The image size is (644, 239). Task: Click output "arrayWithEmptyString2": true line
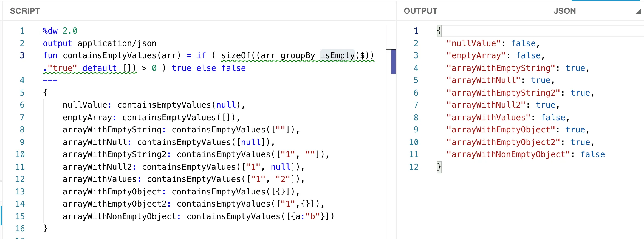(520, 93)
